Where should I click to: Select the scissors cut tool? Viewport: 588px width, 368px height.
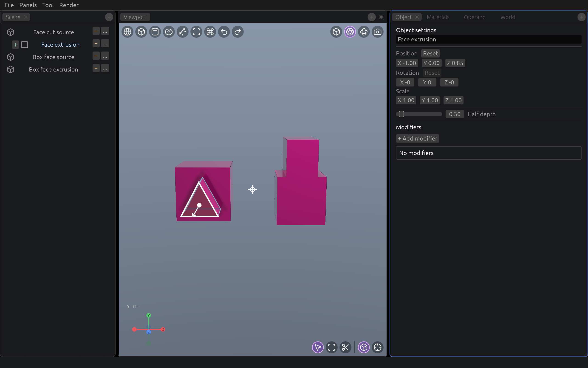pos(345,347)
